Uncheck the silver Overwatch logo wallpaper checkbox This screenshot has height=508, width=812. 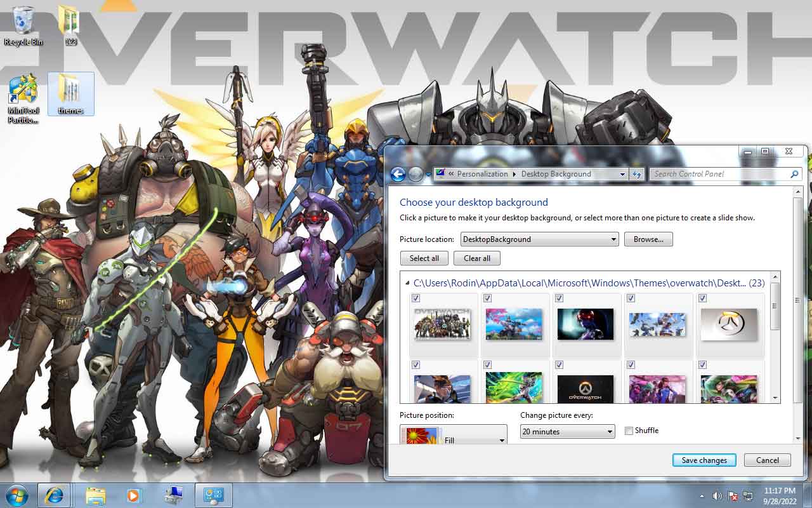(702, 298)
